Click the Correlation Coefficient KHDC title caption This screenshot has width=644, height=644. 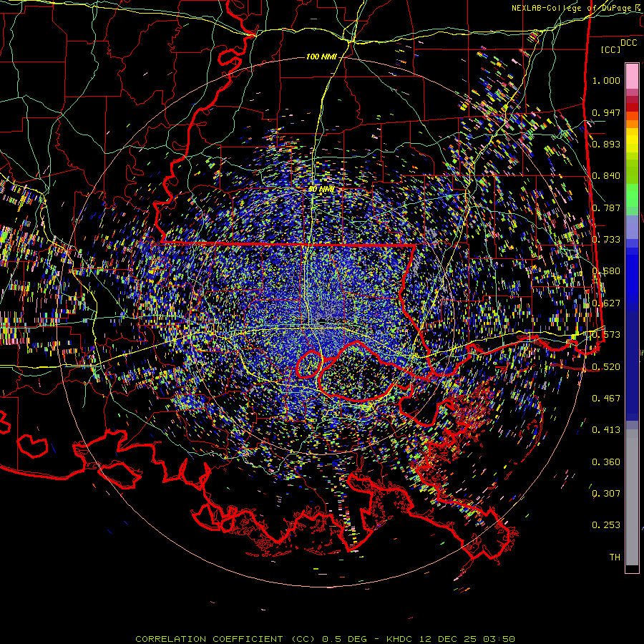click(325, 639)
